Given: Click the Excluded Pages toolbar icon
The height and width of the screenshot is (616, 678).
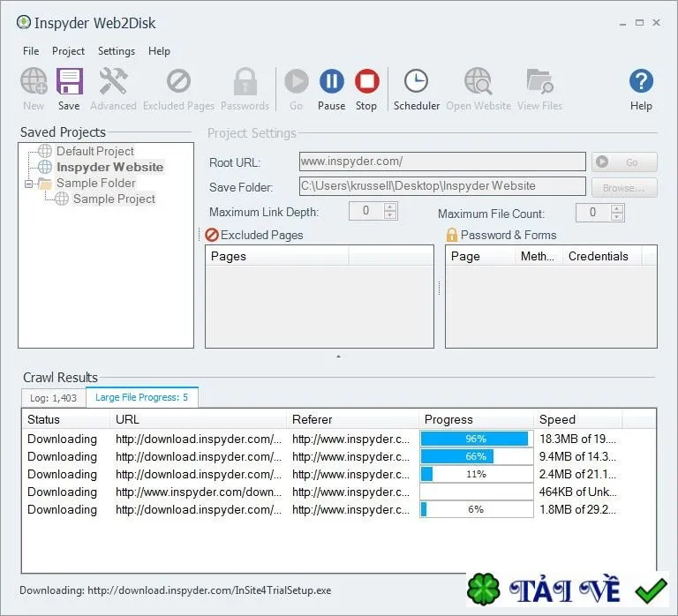Looking at the screenshot, I should point(178,81).
